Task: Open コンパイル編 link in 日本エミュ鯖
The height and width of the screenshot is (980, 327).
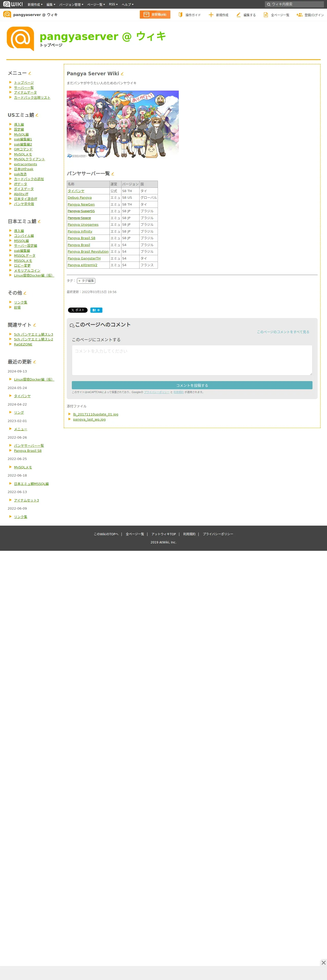Action: 24,236
